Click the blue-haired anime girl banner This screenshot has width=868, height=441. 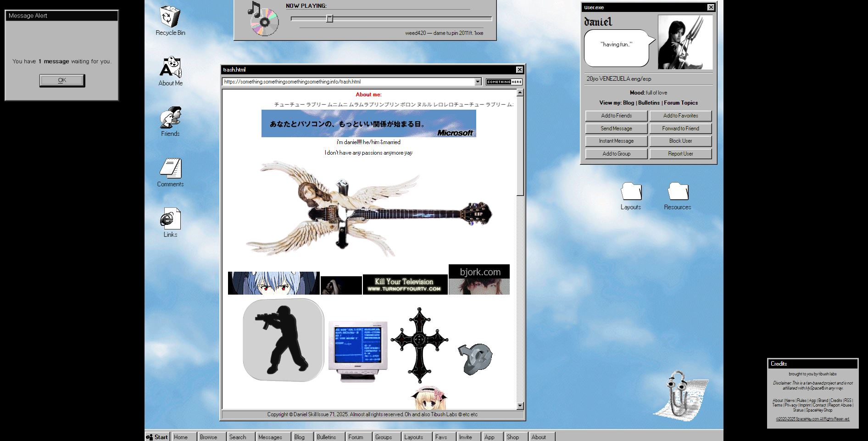click(x=274, y=283)
